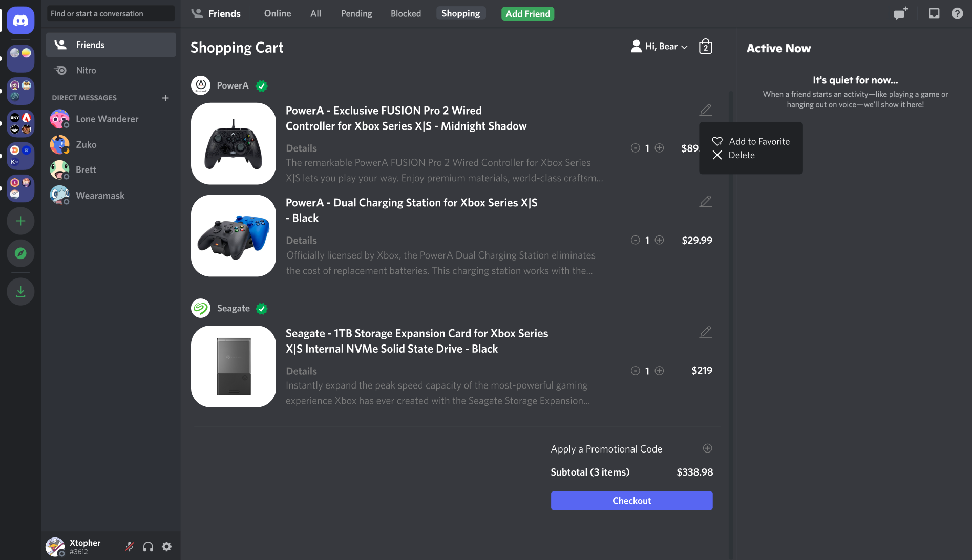Screen dimensions: 972x560
Task: Select Delete from the context menu
Action: (741, 155)
